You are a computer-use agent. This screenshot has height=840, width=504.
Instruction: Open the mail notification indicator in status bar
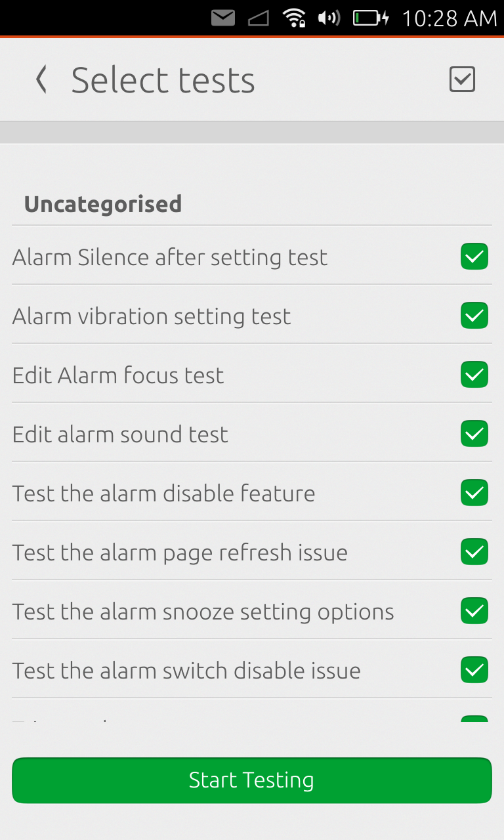[223, 18]
